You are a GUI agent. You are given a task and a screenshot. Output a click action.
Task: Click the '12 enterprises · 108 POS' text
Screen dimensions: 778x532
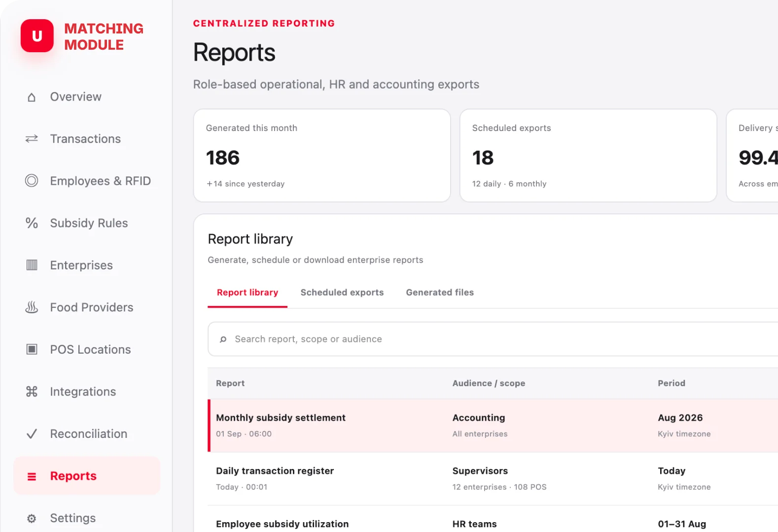[499, 487]
